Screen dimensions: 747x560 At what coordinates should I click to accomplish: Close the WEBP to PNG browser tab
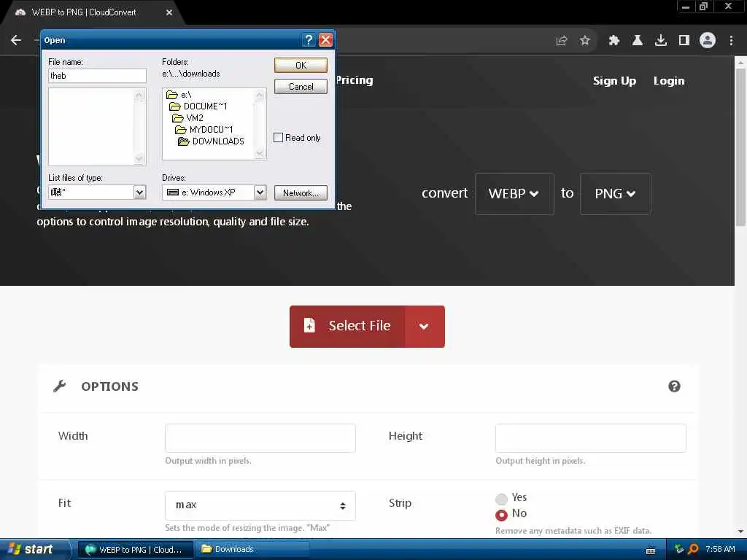169,12
